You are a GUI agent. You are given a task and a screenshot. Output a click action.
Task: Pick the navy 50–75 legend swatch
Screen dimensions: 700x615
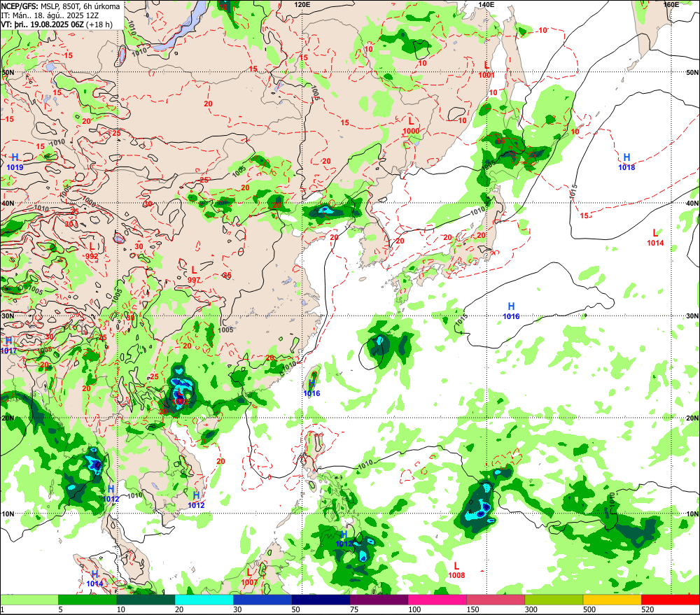[321, 600]
